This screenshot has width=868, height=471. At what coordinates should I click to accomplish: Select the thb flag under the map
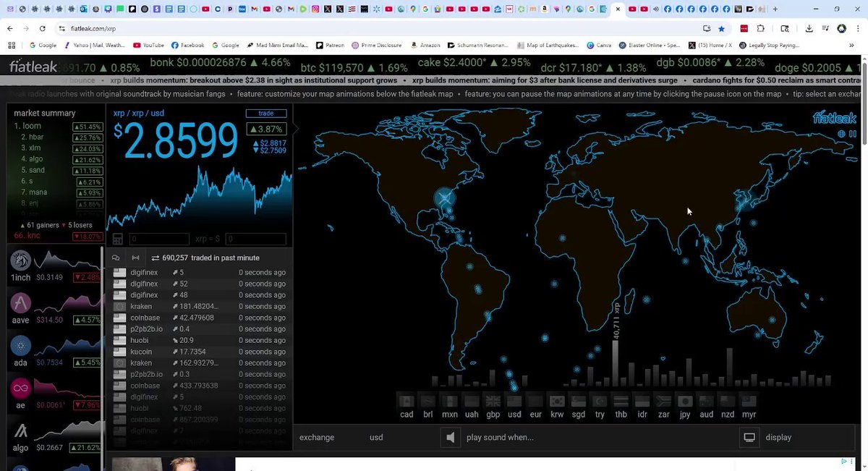pos(621,401)
